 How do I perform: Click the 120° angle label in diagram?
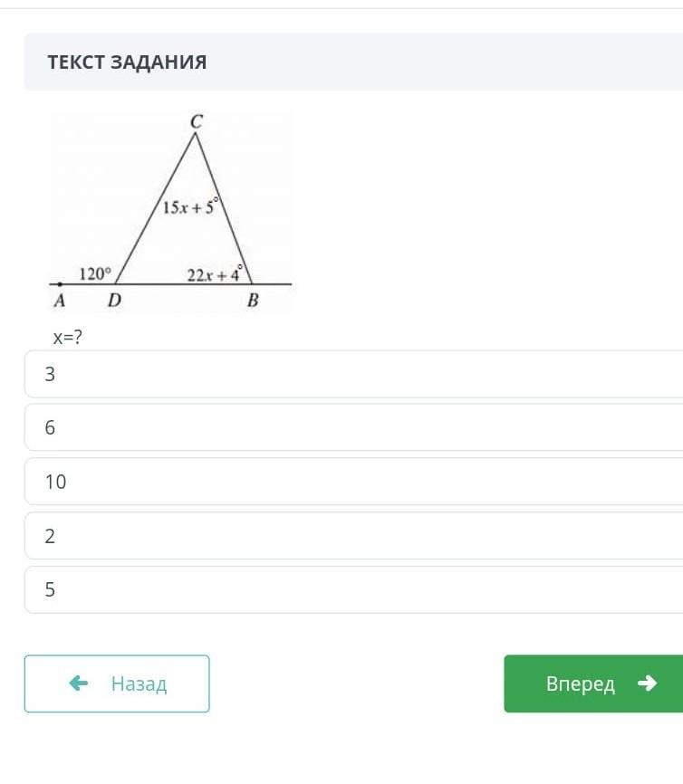pyautogui.click(x=94, y=273)
